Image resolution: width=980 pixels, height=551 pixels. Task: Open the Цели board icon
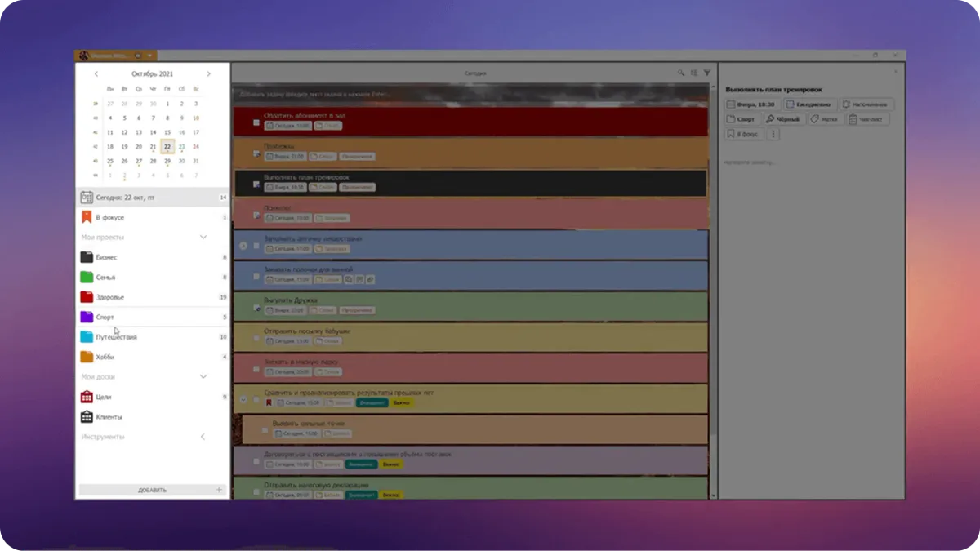87,397
